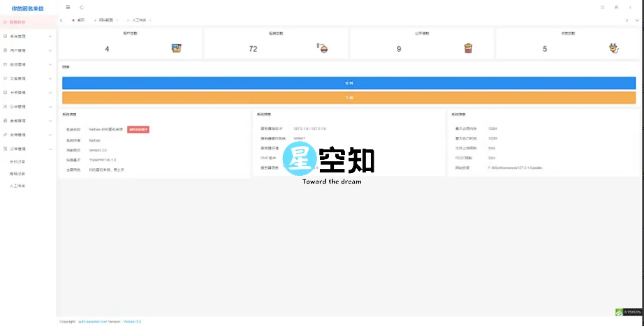
Task: Collapse the expanded order management menu chevron
Action: coord(50,149)
